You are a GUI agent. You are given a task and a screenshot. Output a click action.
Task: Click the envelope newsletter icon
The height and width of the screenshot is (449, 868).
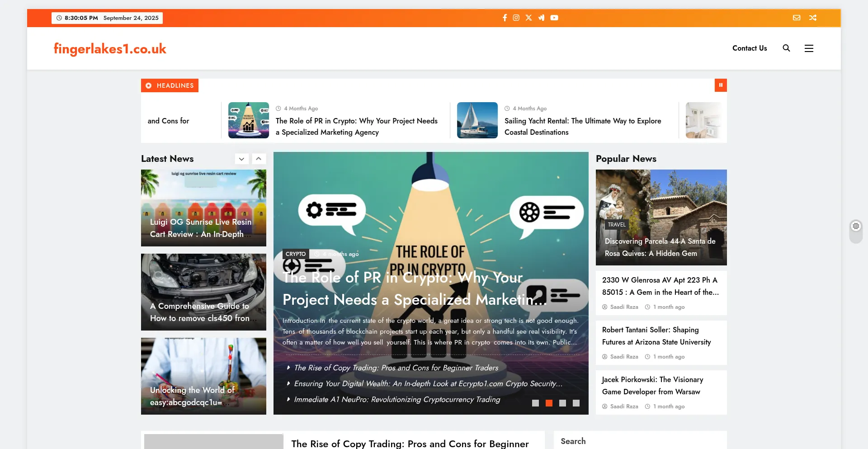pyautogui.click(x=797, y=18)
